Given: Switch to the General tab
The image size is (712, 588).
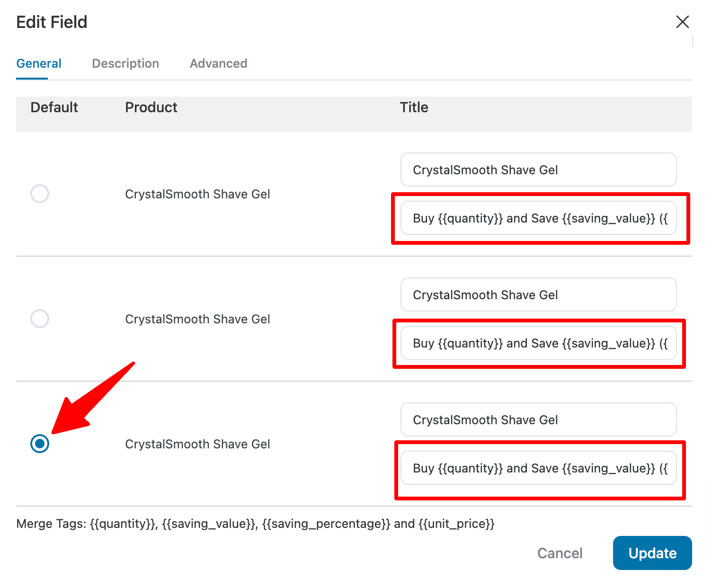Looking at the screenshot, I should click(39, 63).
